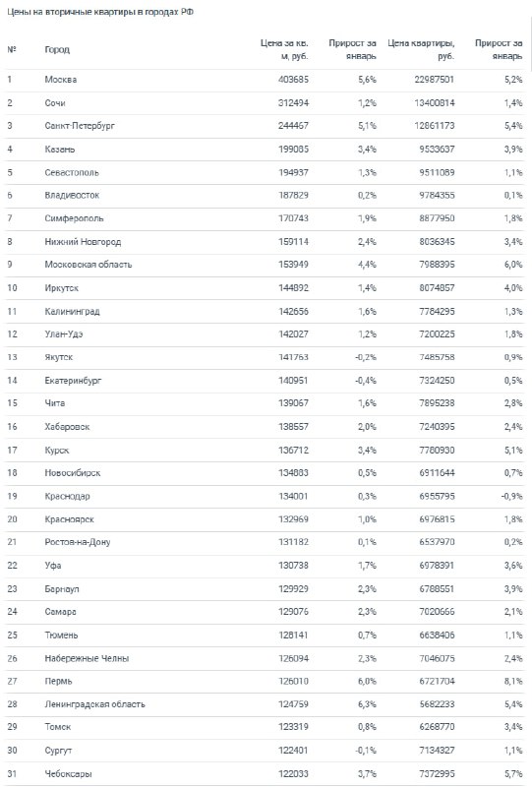Click the 'Город' column header
532x787 pixels.
pyautogui.click(x=57, y=49)
